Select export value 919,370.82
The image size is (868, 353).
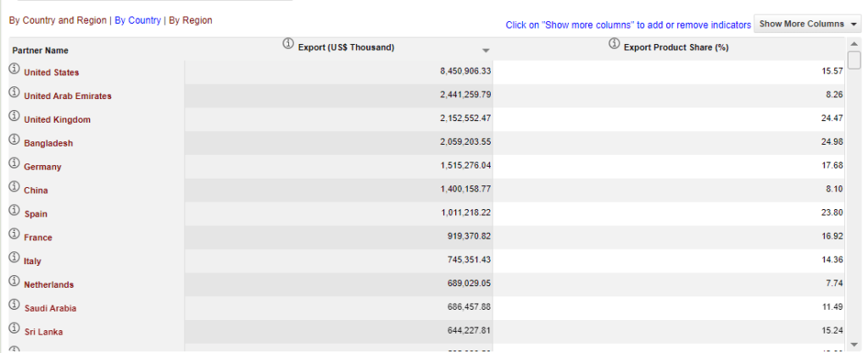(469, 236)
